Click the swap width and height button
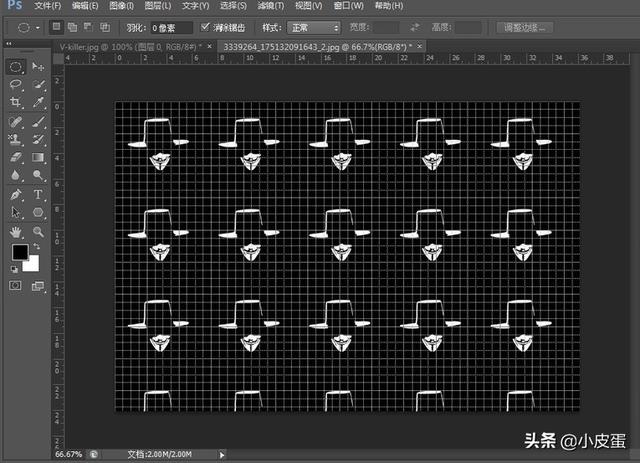The height and width of the screenshot is (463, 640). click(x=415, y=27)
